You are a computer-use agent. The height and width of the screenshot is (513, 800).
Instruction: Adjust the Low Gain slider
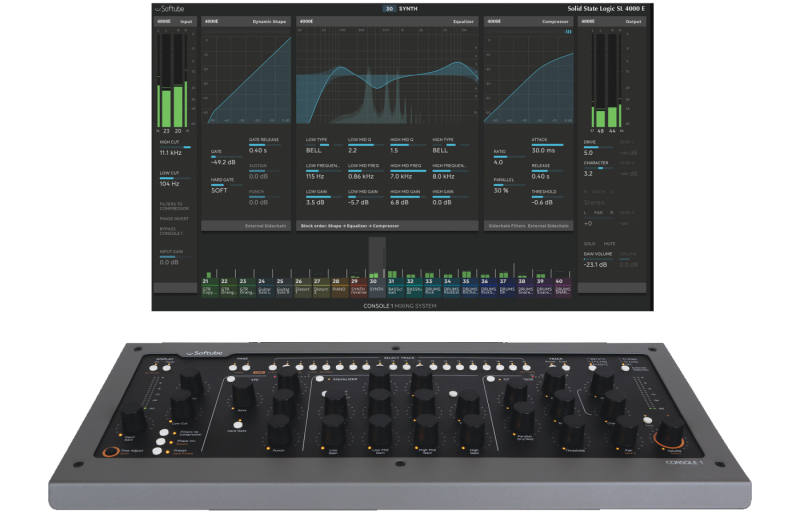click(323, 197)
